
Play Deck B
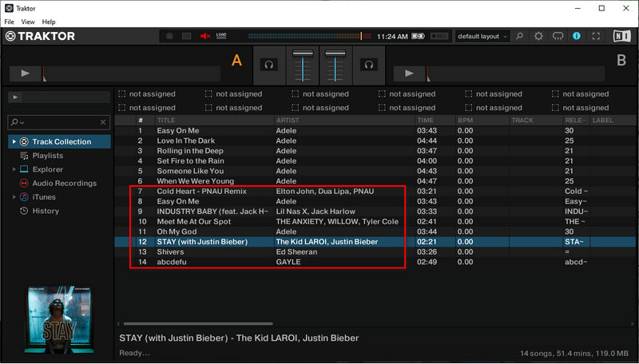click(409, 73)
